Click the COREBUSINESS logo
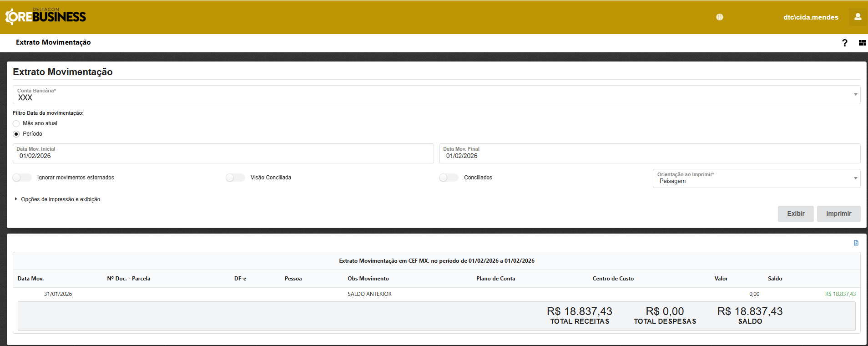Viewport: 868px width, 346px height. [45, 17]
